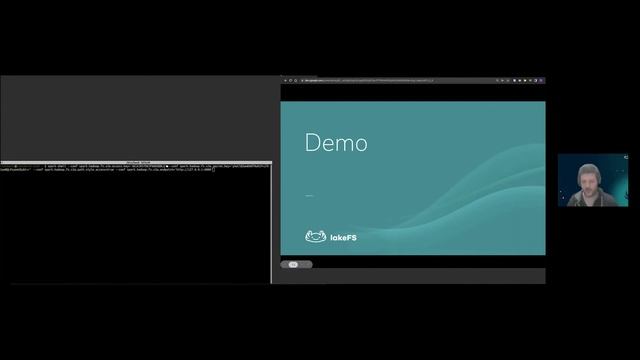Viewport: 640px width, 360px height.
Task: Click the "Demo" slide title
Action: pos(336,142)
